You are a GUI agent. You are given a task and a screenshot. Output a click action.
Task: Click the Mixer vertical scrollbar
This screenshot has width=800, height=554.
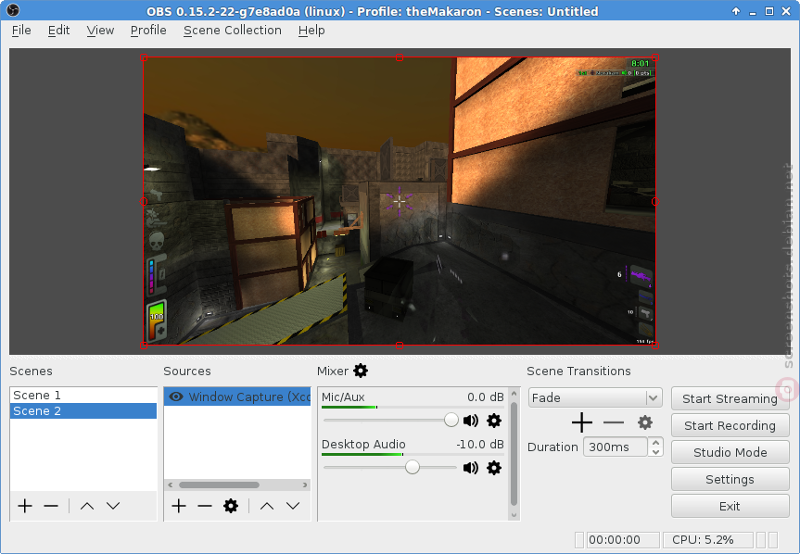(514, 454)
